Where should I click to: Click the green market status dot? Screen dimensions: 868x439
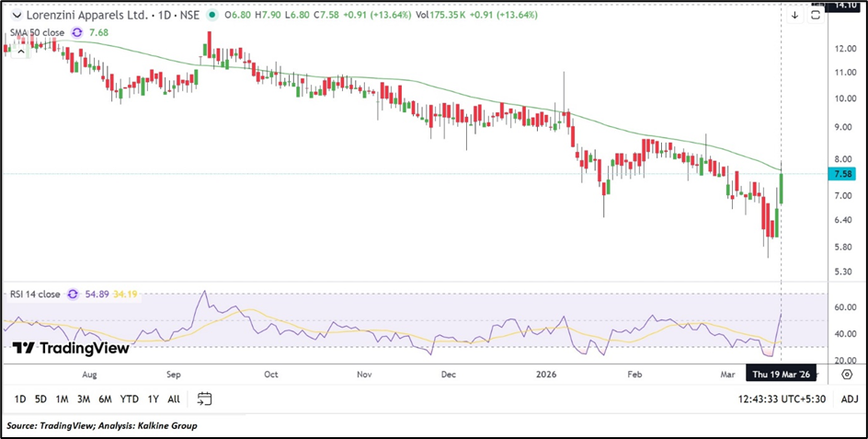[x=214, y=15]
